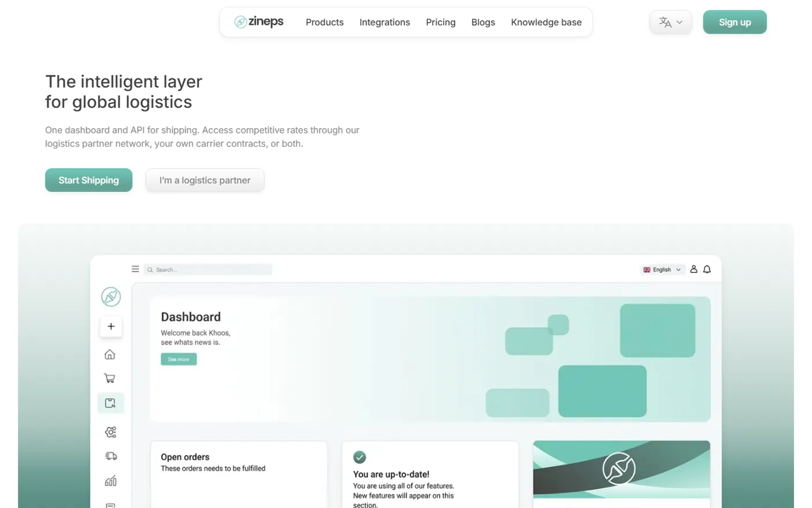Image resolution: width=812 pixels, height=508 pixels.
Task: Click the "You are up-to-date!" heading
Action: 391,474
